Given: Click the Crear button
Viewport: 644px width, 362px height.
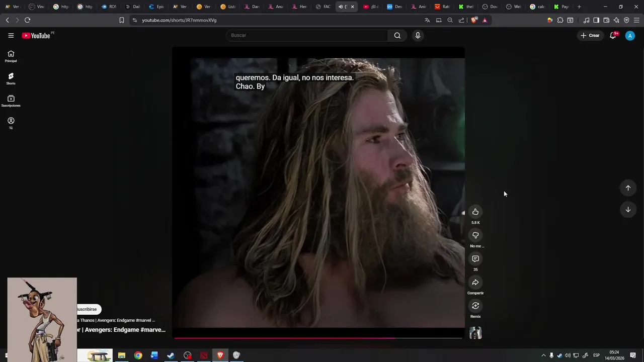Looking at the screenshot, I should tap(590, 35).
